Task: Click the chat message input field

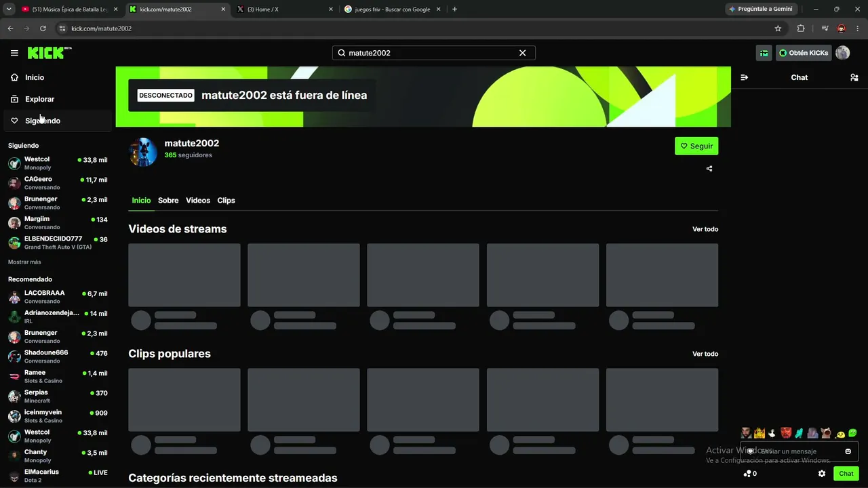Action: (799, 451)
